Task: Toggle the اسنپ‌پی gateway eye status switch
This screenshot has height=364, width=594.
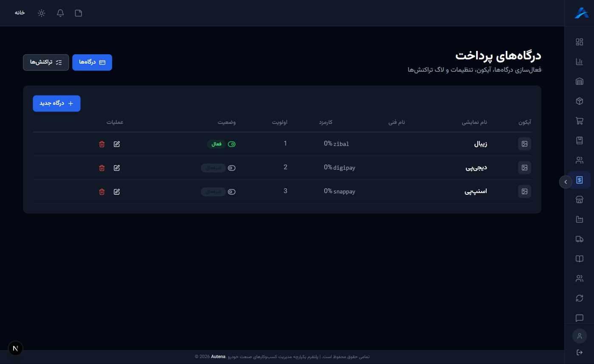Action: tap(232, 192)
